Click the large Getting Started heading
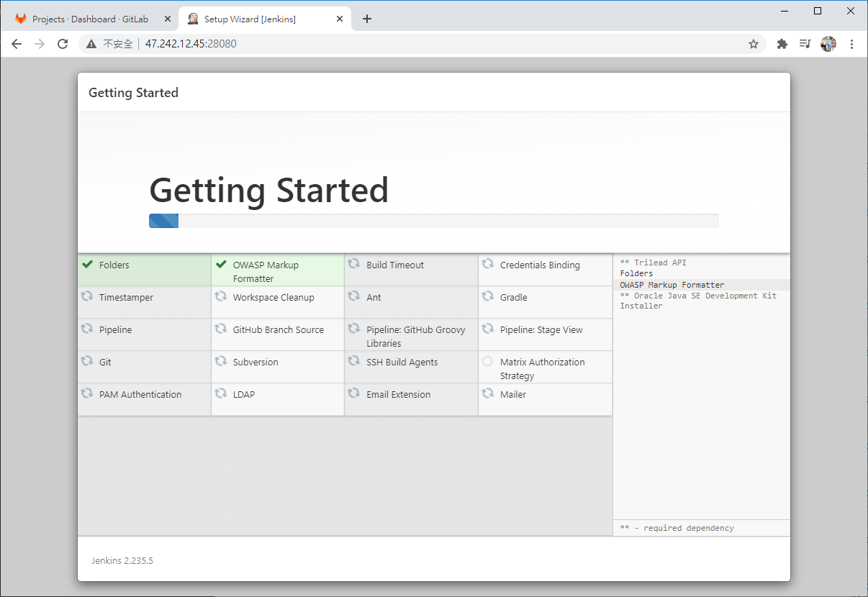This screenshot has height=597, width=868. pyautogui.click(x=268, y=191)
